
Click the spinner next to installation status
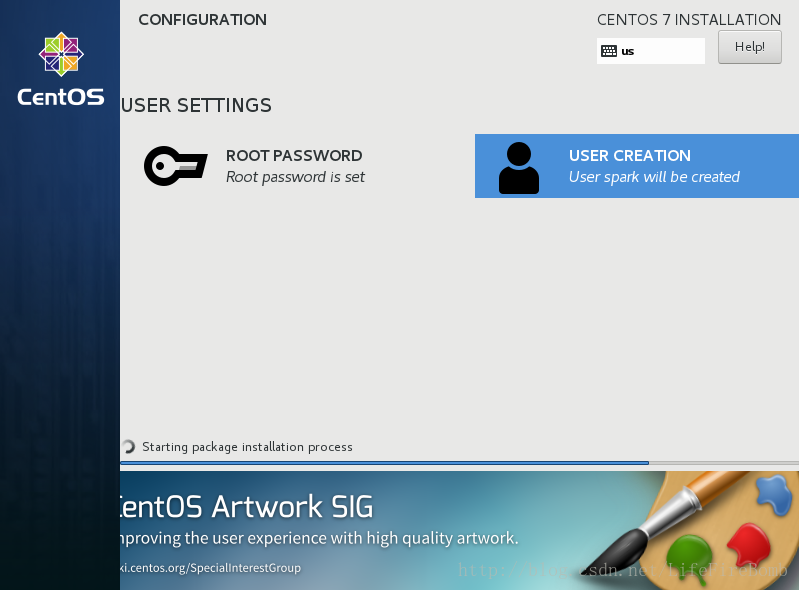pos(128,447)
